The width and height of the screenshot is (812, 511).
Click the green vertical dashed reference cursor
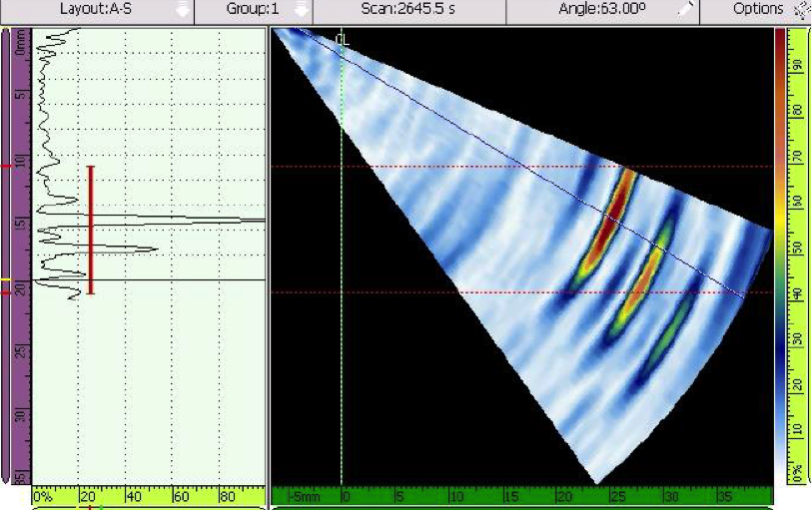click(342, 299)
